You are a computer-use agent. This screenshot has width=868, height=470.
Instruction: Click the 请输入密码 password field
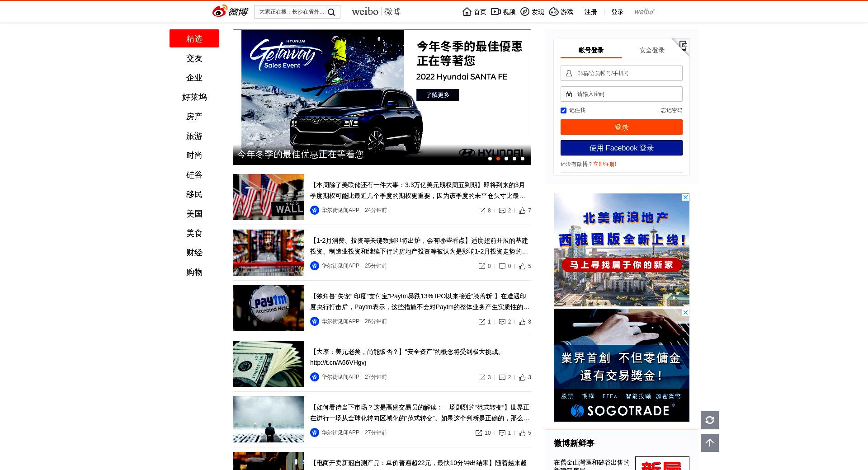pyautogui.click(x=622, y=94)
